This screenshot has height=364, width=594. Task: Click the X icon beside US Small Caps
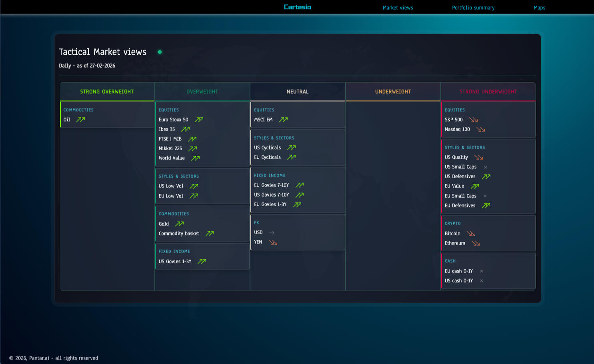(485, 167)
